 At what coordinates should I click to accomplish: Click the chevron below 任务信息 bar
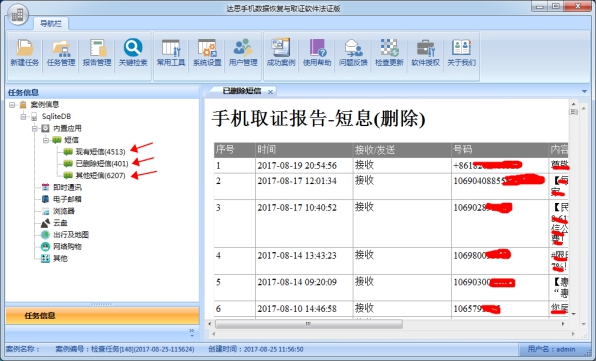[192, 332]
